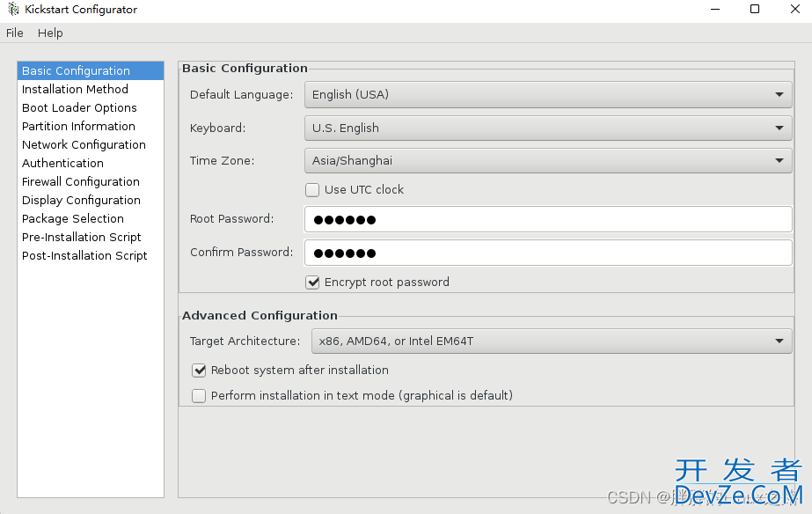
Task: Switch to Partition Information section
Action: [x=91, y=127]
